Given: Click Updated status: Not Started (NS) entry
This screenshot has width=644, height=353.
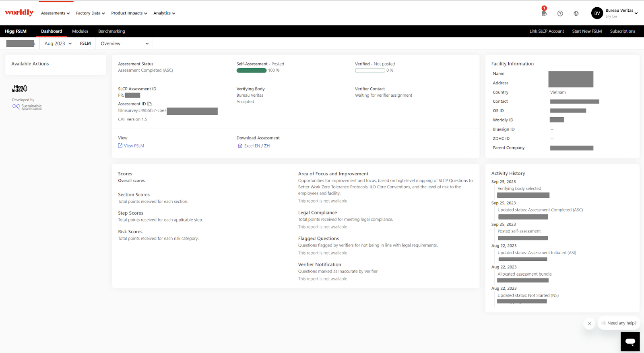Looking at the screenshot, I should (x=528, y=295).
